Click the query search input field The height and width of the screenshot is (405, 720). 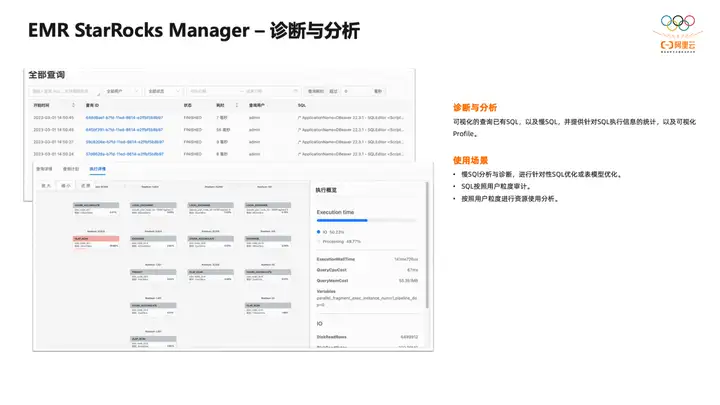[x=64, y=91]
